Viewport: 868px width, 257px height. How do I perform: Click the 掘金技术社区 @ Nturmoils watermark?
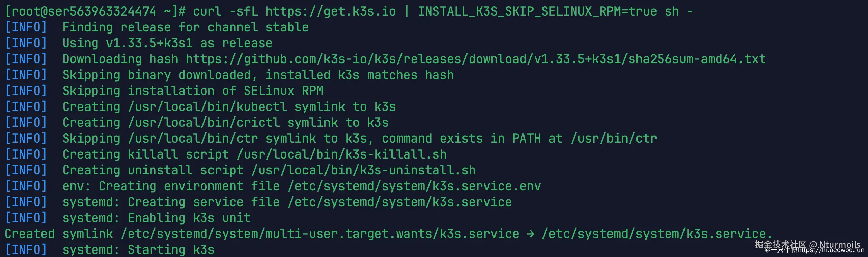click(x=807, y=244)
